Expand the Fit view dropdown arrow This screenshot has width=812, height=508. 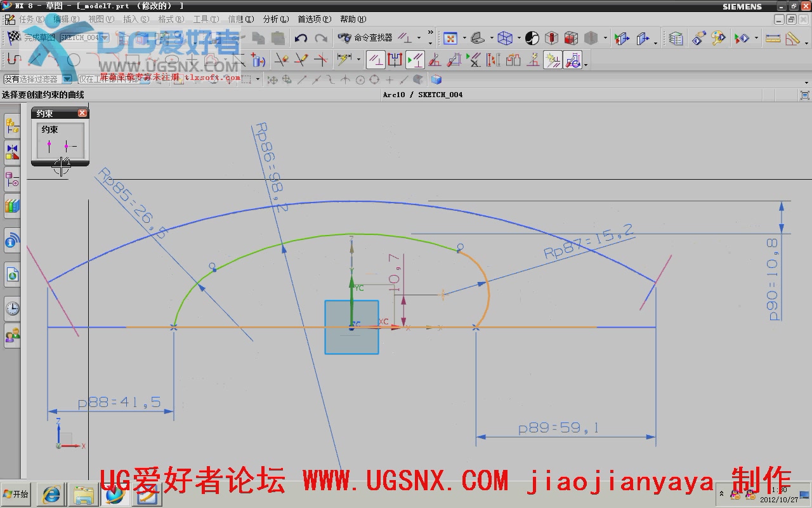464,38
